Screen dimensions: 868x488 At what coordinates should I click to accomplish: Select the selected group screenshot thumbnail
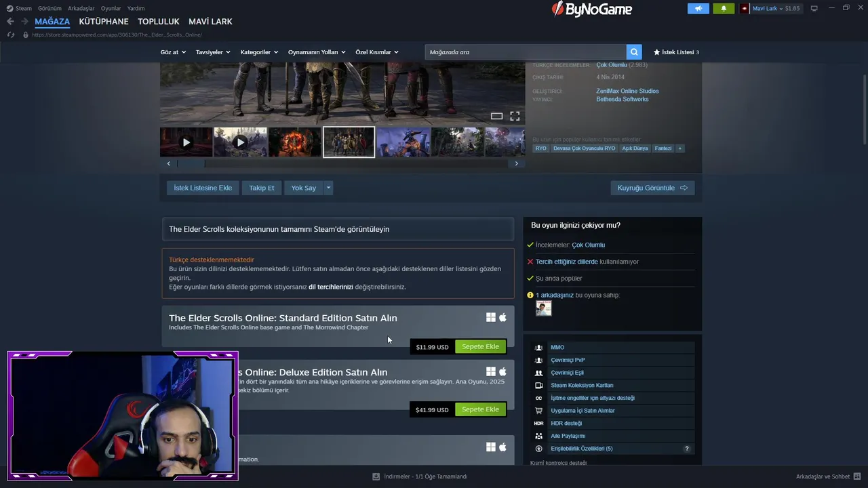pos(349,142)
